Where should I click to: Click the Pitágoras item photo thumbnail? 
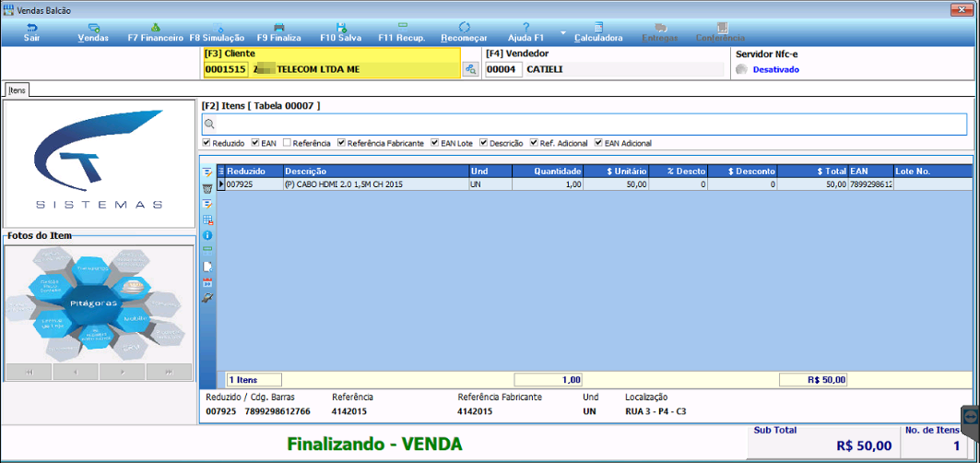coord(99,303)
